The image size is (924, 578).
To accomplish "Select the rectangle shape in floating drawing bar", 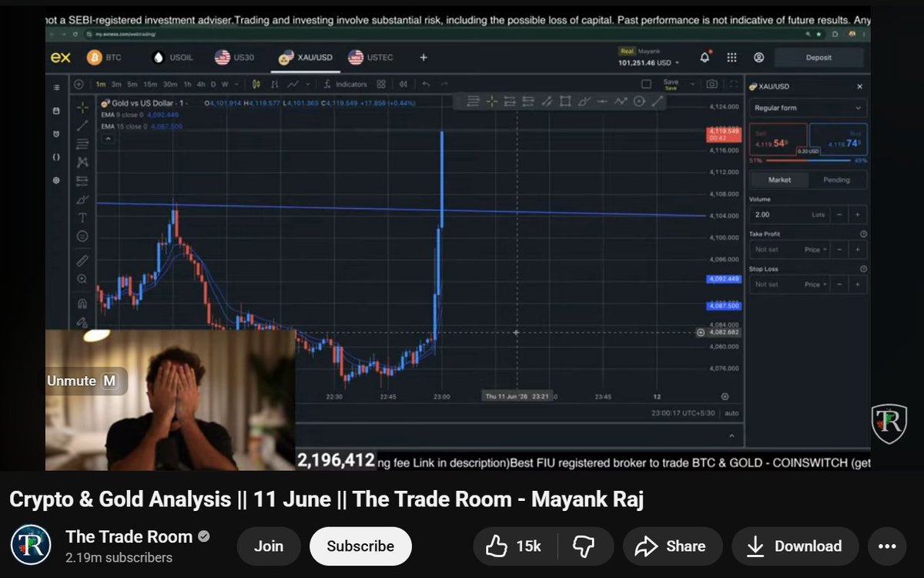I will coord(565,101).
